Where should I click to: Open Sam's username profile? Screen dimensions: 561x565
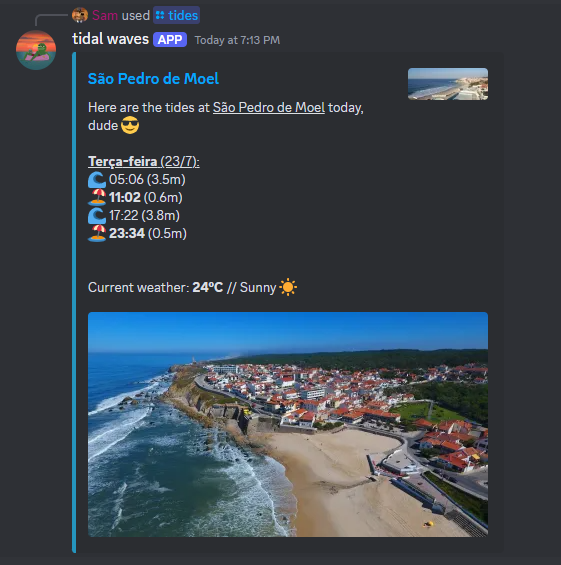coord(105,15)
